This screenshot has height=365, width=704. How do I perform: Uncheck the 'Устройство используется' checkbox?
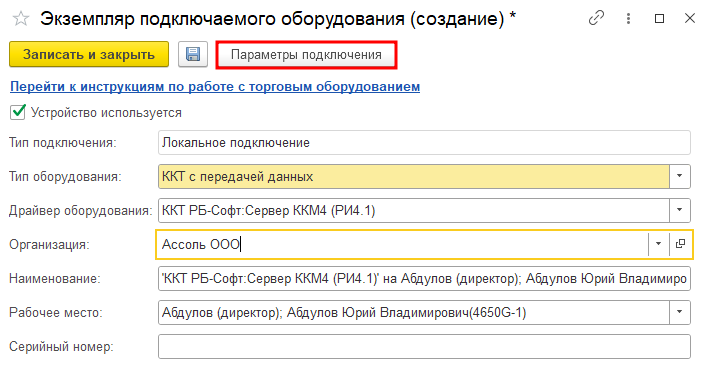tap(18, 112)
